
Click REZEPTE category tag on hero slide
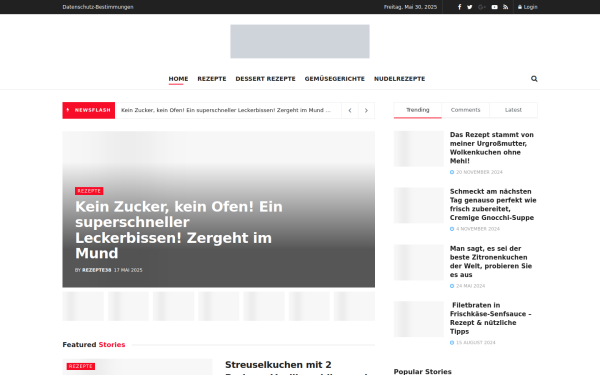(x=89, y=191)
